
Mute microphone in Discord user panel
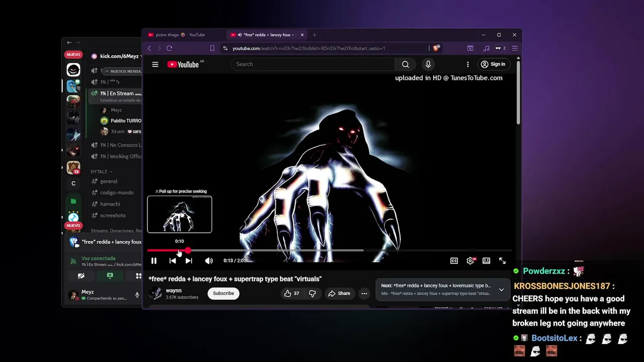pyautogui.click(x=137, y=295)
